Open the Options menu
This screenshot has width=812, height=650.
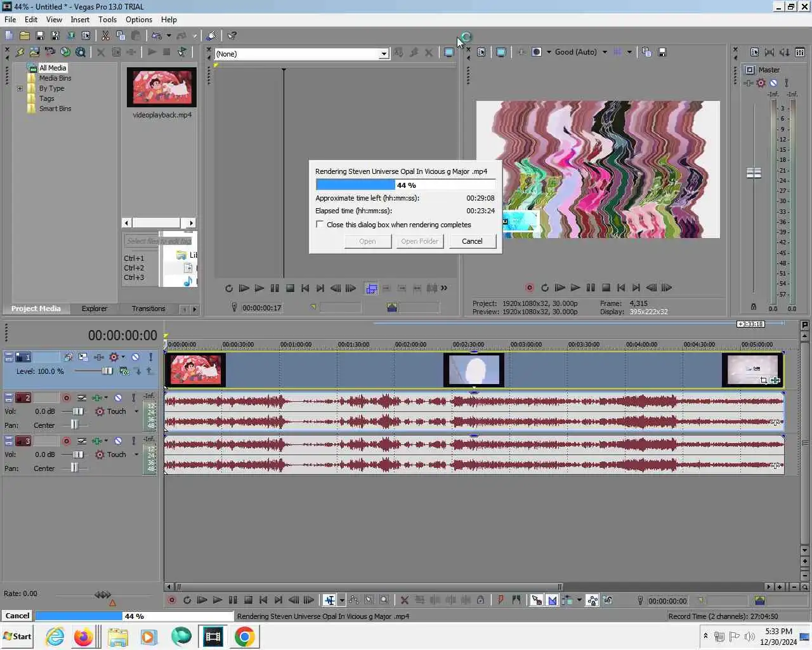click(x=139, y=20)
